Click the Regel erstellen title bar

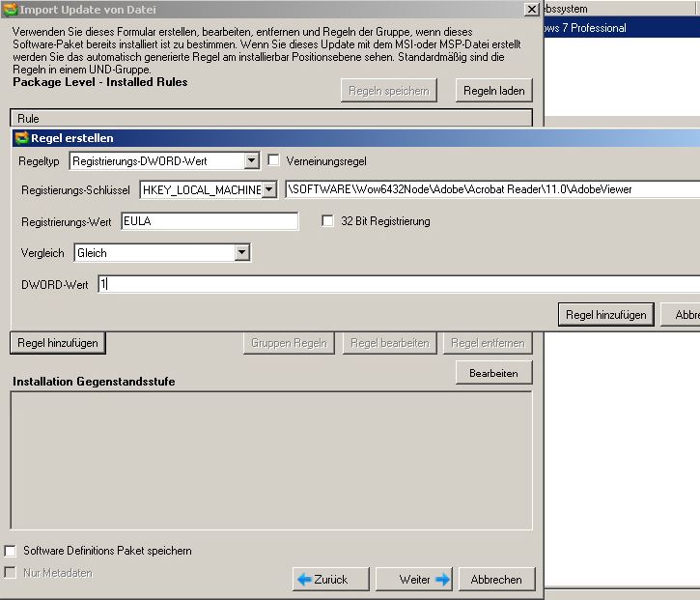[x=356, y=138]
